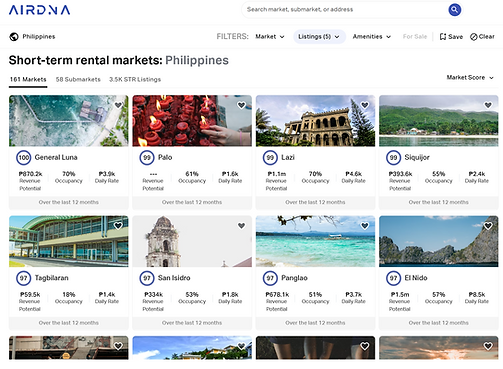
Task: Favorite the General Luna market heart
Action: (x=118, y=105)
